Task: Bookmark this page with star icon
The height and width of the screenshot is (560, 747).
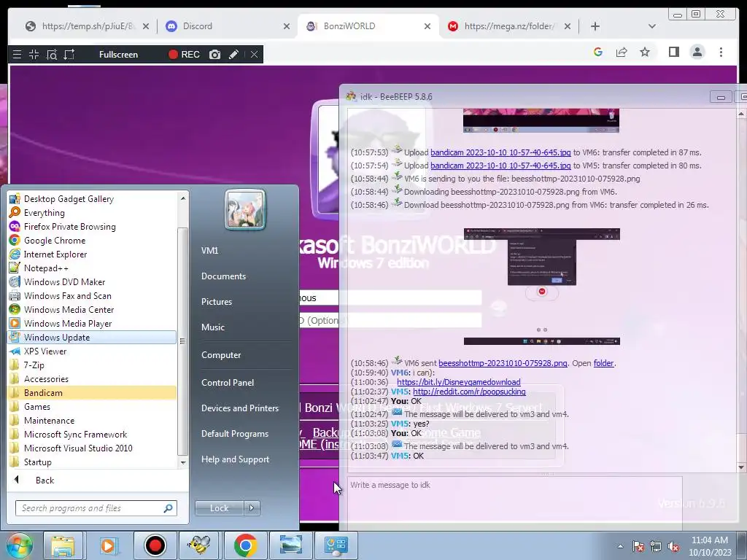Action: pyautogui.click(x=645, y=52)
